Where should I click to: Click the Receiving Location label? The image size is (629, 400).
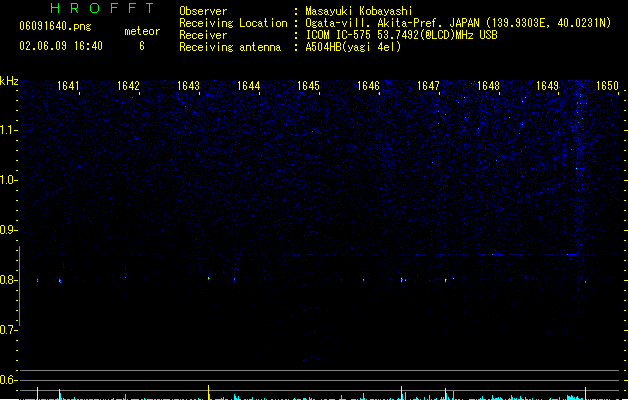[233, 23]
